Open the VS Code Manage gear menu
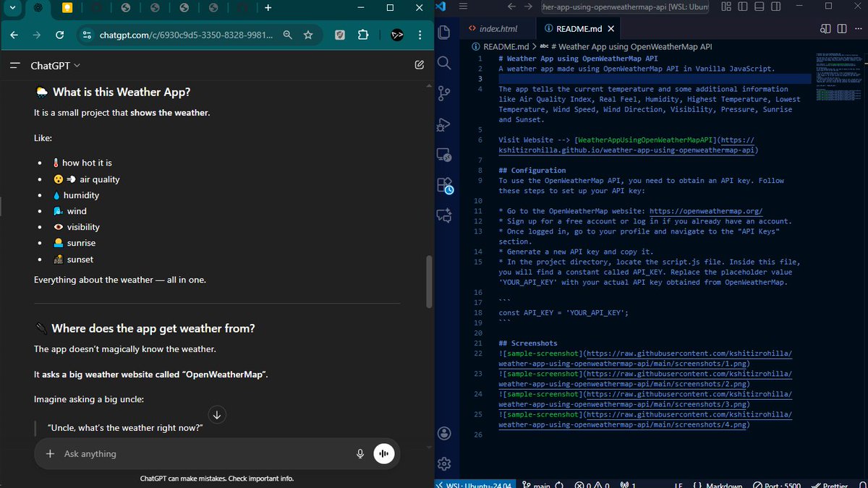 click(x=444, y=463)
